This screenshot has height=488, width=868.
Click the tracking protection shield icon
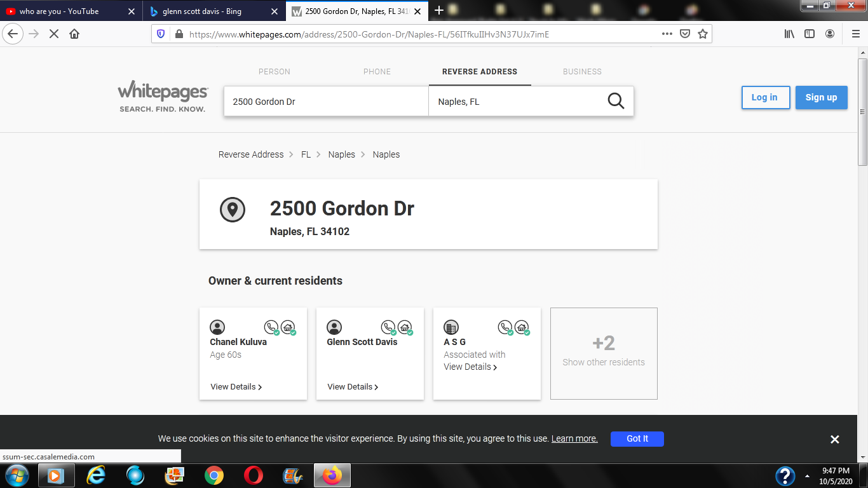click(161, 34)
